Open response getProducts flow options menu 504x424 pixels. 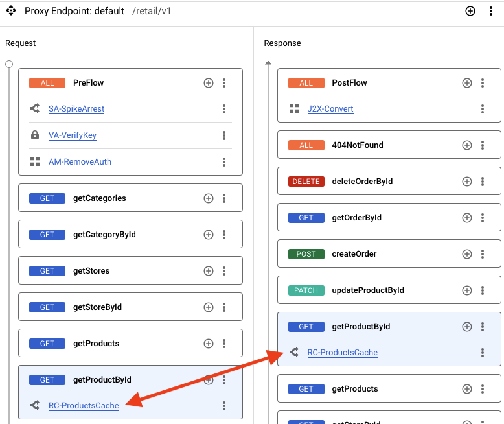click(x=483, y=389)
